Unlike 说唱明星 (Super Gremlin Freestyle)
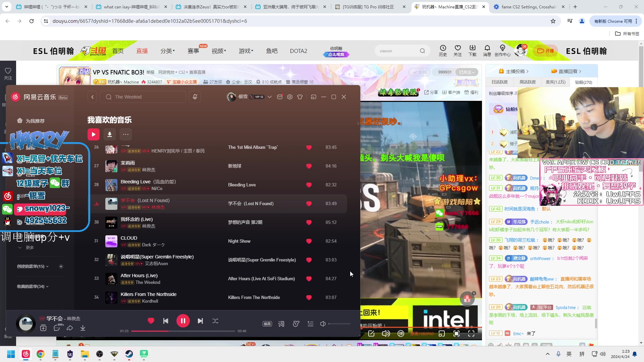 pos(309,260)
